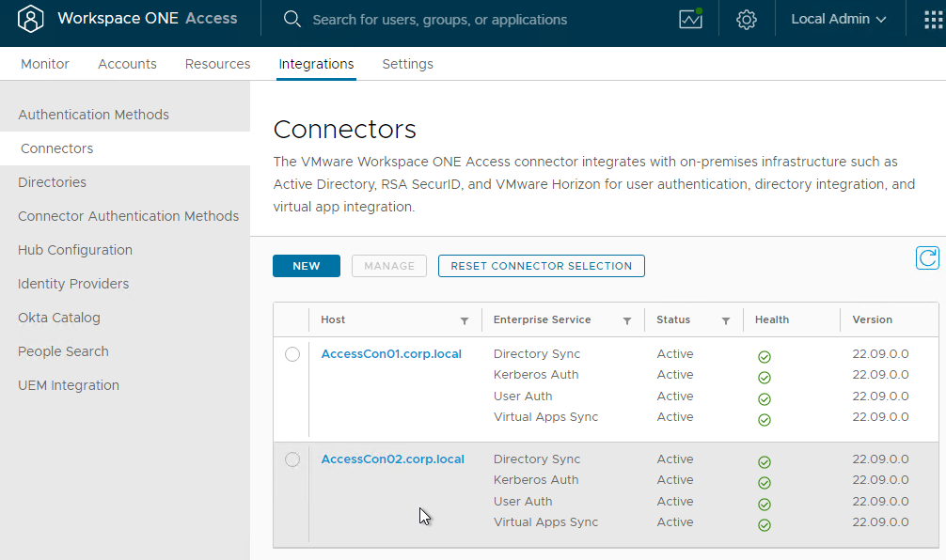Click AccessCon01 Directory Sync health checkmark
The image size is (946, 560).
pos(765,357)
